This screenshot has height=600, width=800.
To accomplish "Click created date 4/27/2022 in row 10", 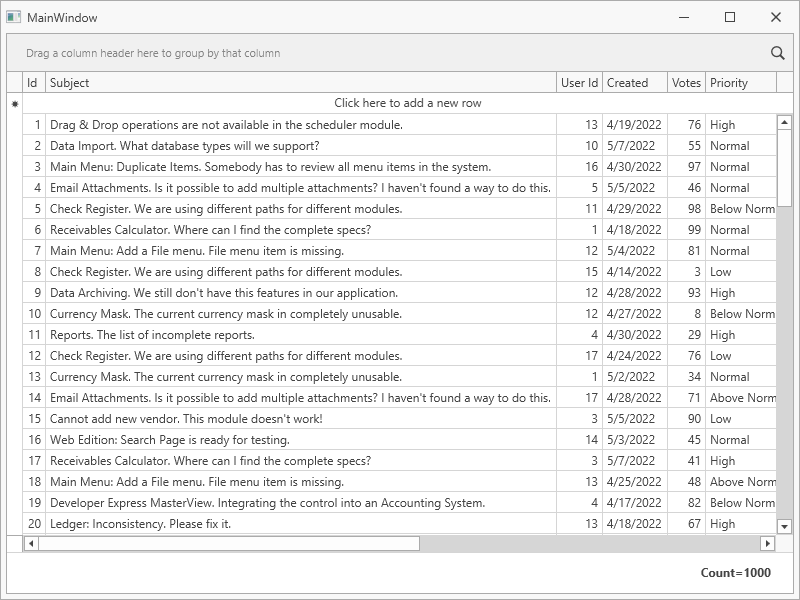I will [635, 314].
